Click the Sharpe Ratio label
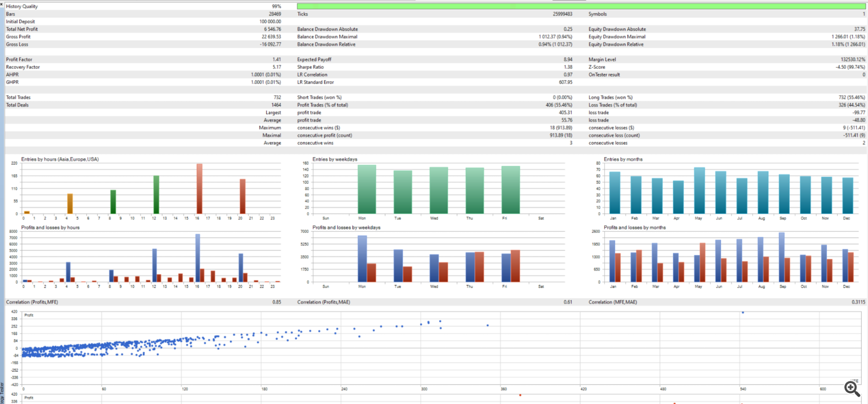 310,67
